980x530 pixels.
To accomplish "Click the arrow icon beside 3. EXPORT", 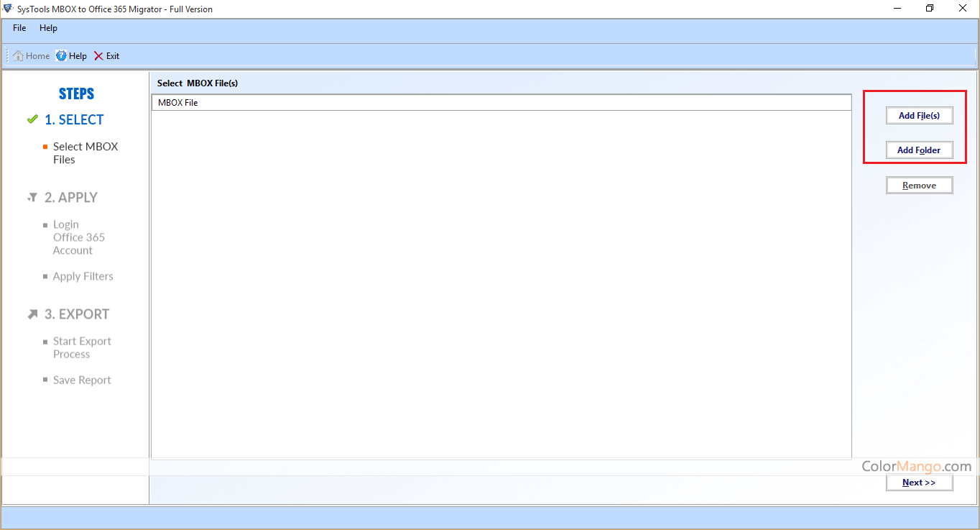I will 32,314.
